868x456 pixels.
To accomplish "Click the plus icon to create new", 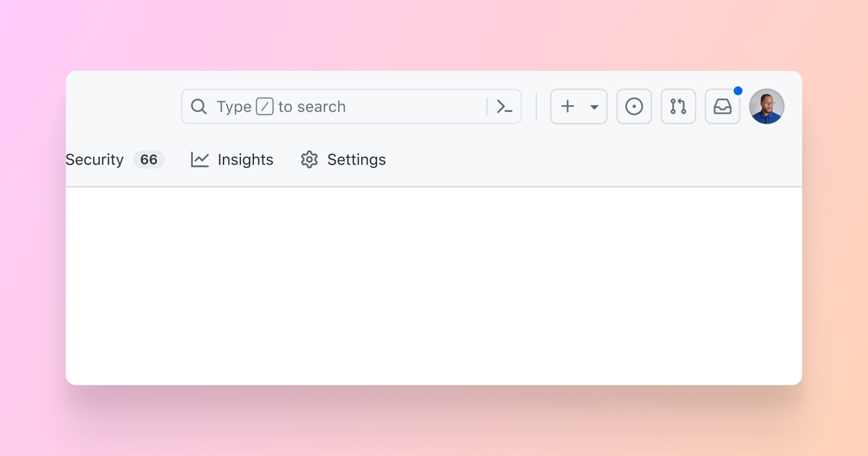I will pos(567,106).
